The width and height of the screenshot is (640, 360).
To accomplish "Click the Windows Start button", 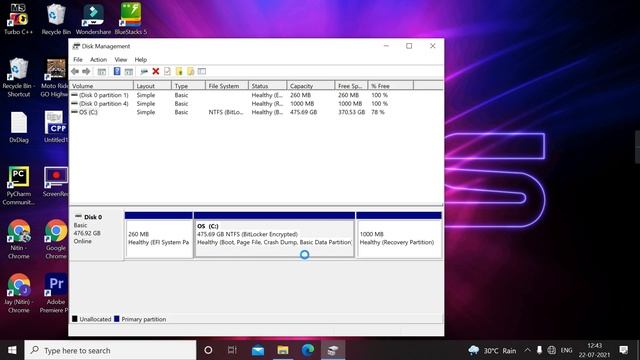I will point(12,350).
